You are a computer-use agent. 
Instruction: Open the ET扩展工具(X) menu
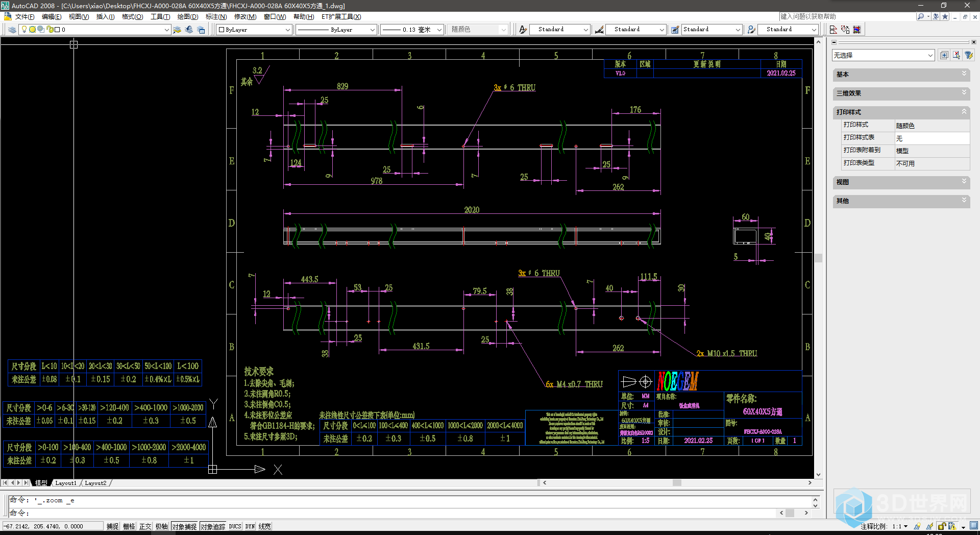(x=341, y=17)
